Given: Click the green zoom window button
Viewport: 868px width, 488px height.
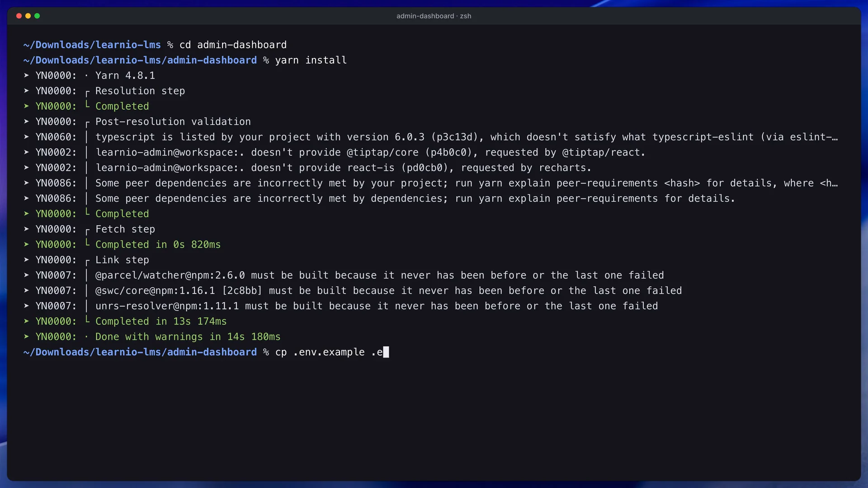Looking at the screenshot, I should [37, 16].
